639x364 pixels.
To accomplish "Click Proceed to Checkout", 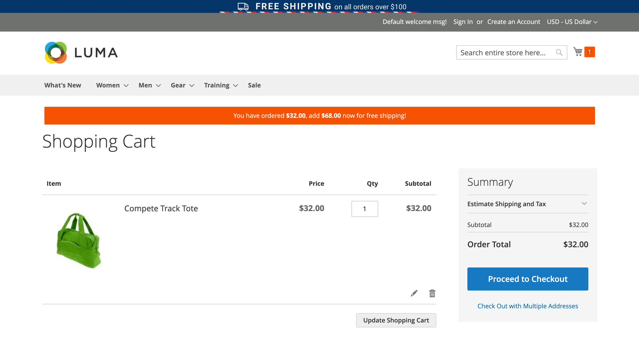I will pos(528,279).
